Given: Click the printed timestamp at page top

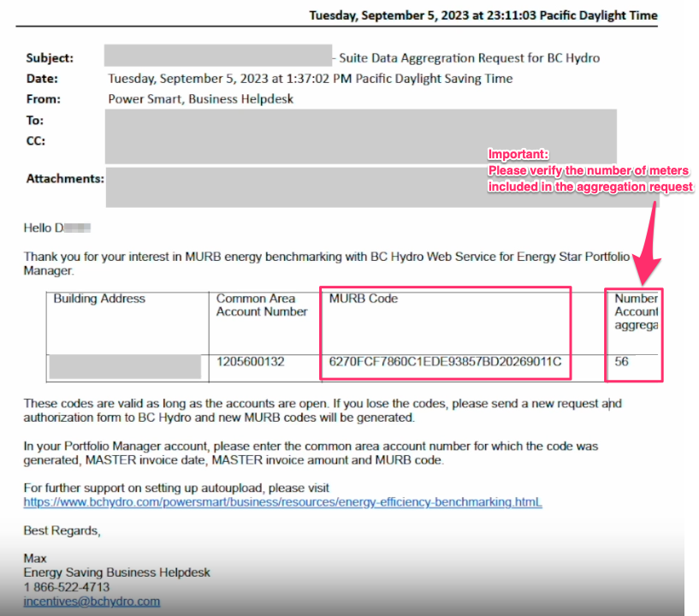Looking at the screenshot, I should tap(483, 15).
